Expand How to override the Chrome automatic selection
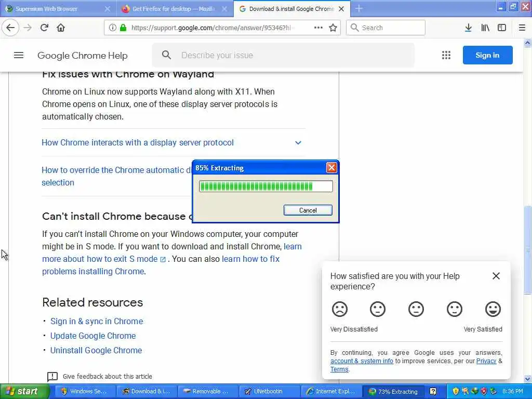532x399 pixels. click(117, 176)
